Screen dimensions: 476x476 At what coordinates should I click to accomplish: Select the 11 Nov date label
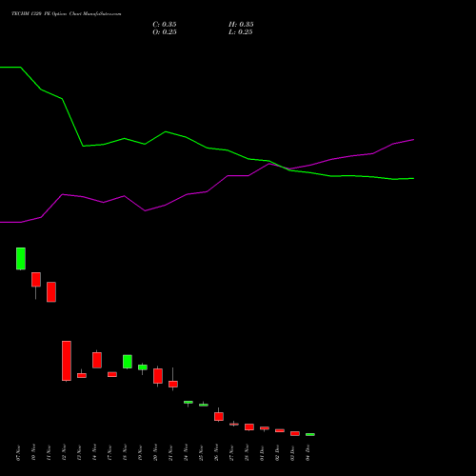pyautogui.click(x=49, y=453)
